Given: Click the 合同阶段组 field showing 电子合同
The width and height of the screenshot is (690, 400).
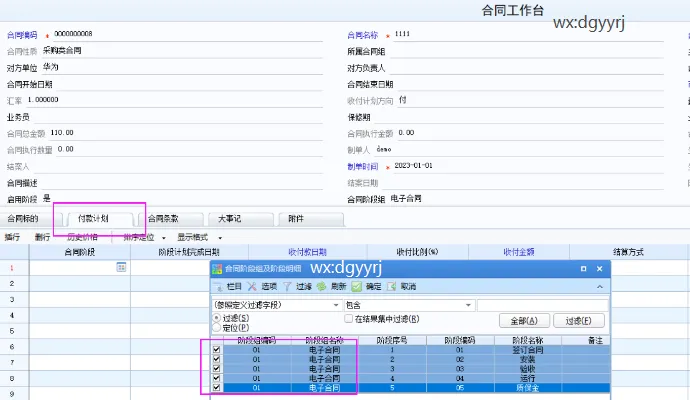Looking at the screenshot, I should 526,199.
